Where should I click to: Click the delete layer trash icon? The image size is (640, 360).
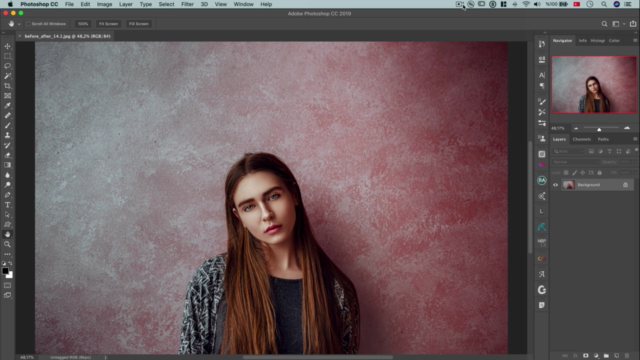click(627, 356)
